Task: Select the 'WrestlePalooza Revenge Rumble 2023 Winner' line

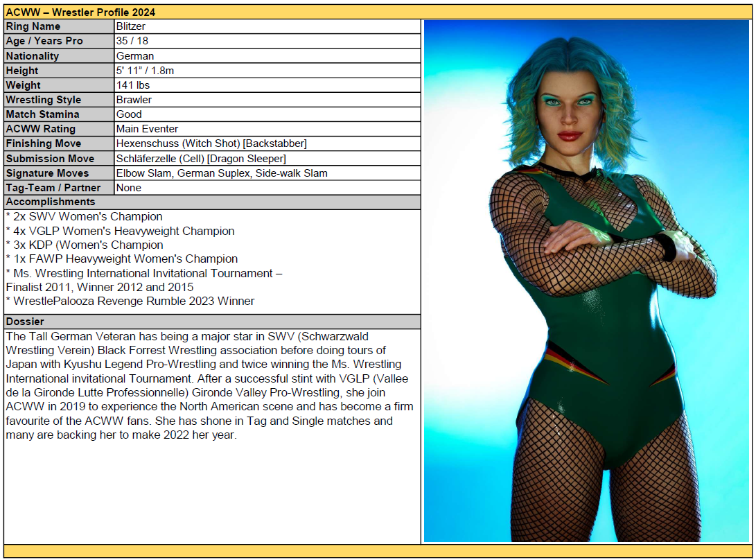Action: 130,301
